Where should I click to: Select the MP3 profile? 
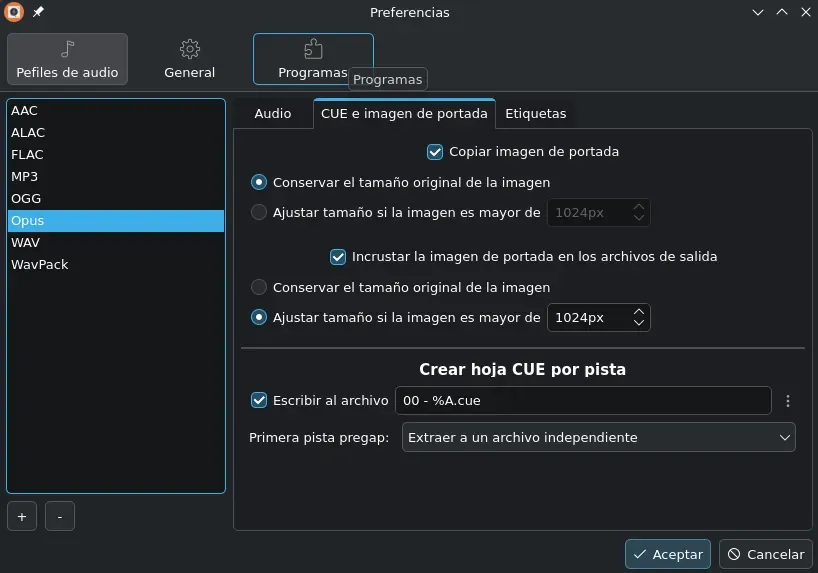[116, 176]
